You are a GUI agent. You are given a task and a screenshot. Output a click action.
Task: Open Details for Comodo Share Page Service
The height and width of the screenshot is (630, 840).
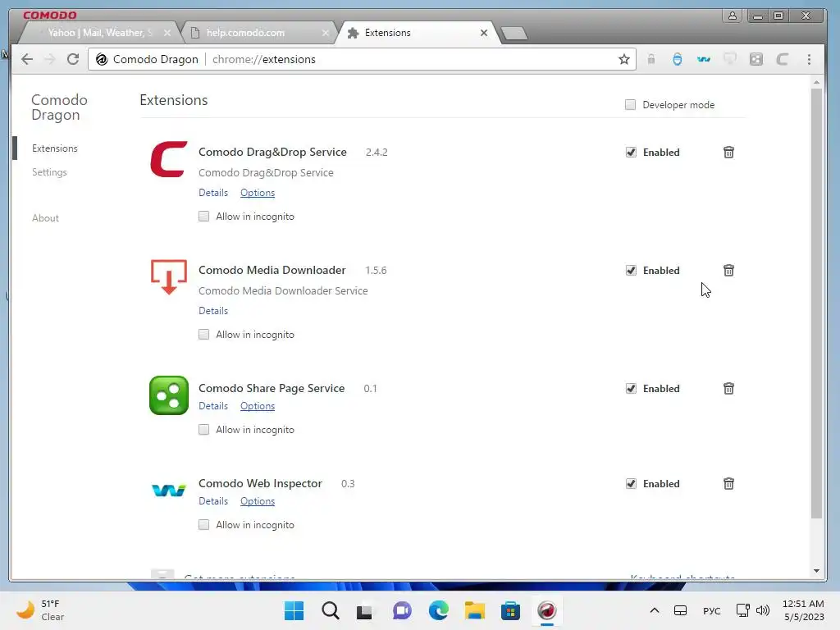[x=213, y=406]
